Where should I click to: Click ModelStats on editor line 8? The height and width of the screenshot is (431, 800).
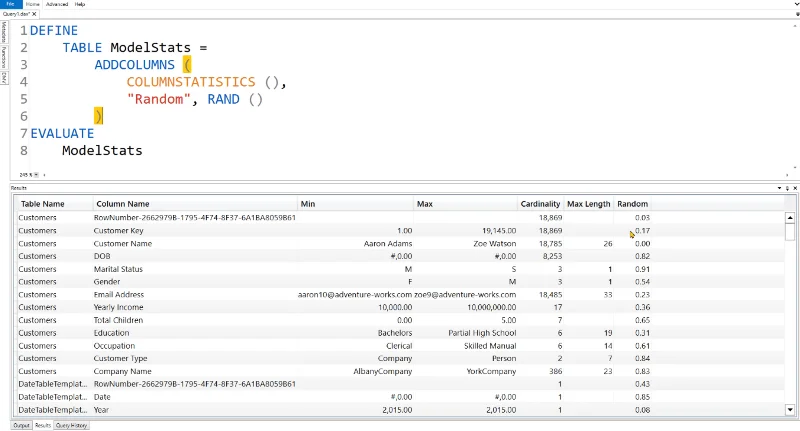102,150
